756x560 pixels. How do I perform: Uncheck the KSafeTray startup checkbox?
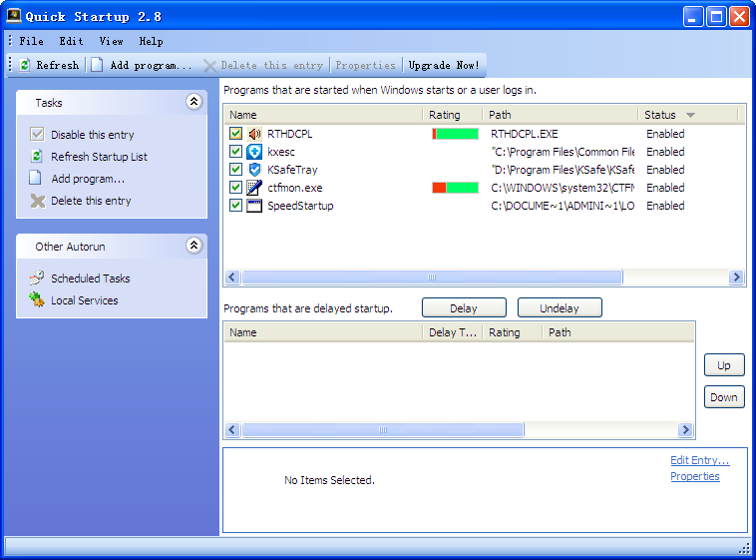pos(235,169)
